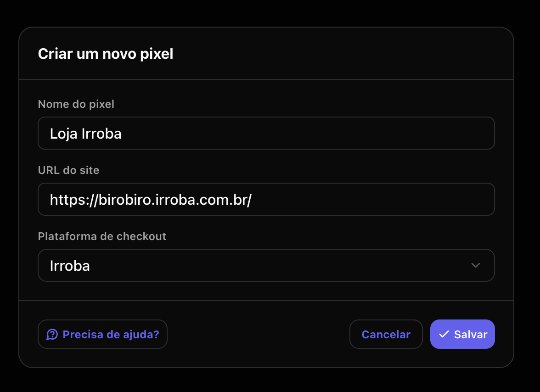Open the Irroba checkout platform dropdown
Image resolution: width=540 pixels, height=392 pixels.
(x=266, y=265)
